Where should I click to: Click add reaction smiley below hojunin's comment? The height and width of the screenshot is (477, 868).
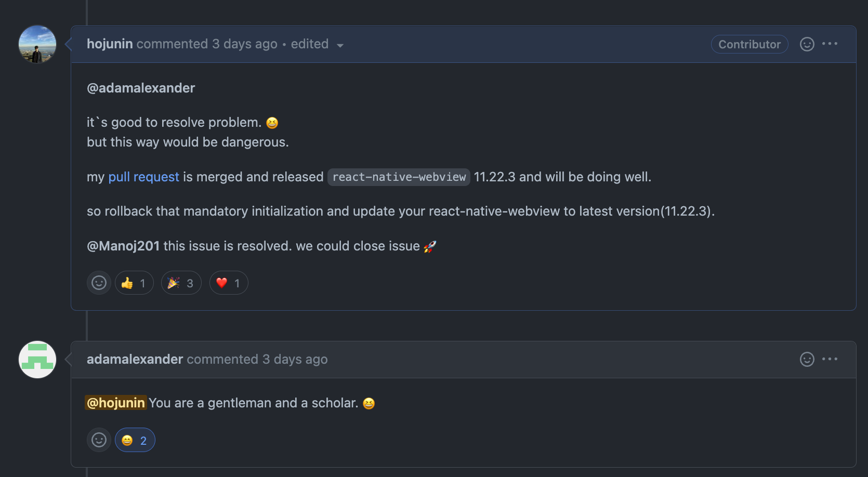coord(99,283)
